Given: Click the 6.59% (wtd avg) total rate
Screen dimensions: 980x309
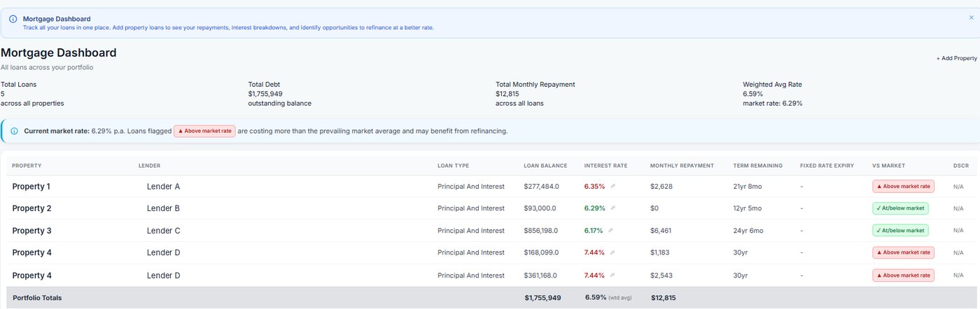Looking at the screenshot, I should tap(608, 298).
